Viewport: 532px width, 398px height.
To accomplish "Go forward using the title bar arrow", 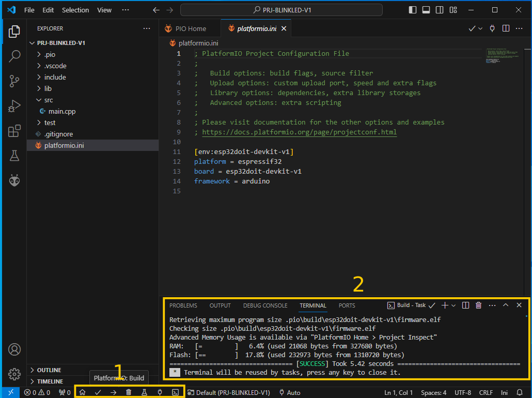I will [x=169, y=10].
